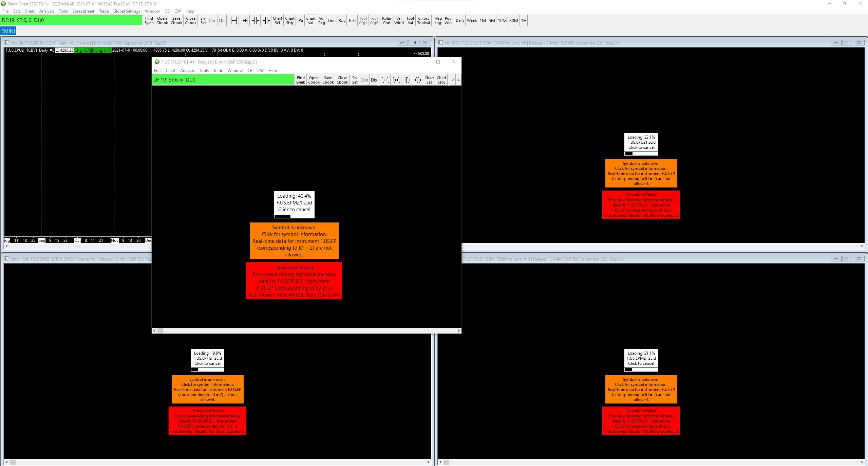This screenshot has height=466, width=868.
Task: Click the widen-bars spacing icon in floating window toolbar
Action: pyautogui.click(x=385, y=80)
